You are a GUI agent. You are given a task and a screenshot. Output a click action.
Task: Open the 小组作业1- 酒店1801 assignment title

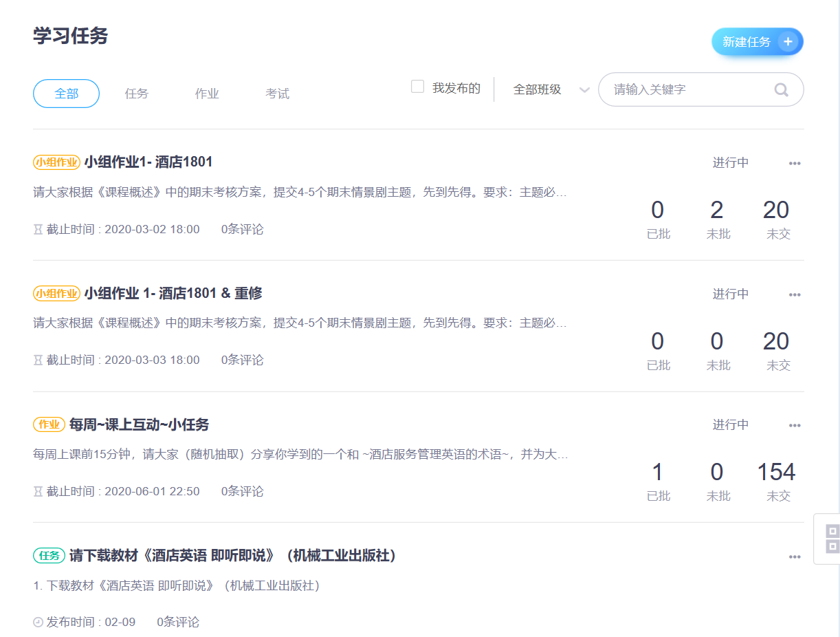(148, 162)
